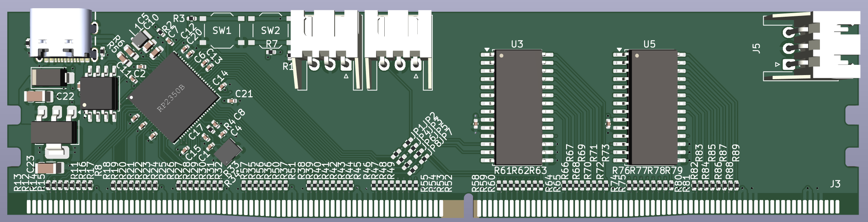The height and width of the screenshot is (222, 868).
Task: Select the small square chip near C4
Action: (x=227, y=152)
